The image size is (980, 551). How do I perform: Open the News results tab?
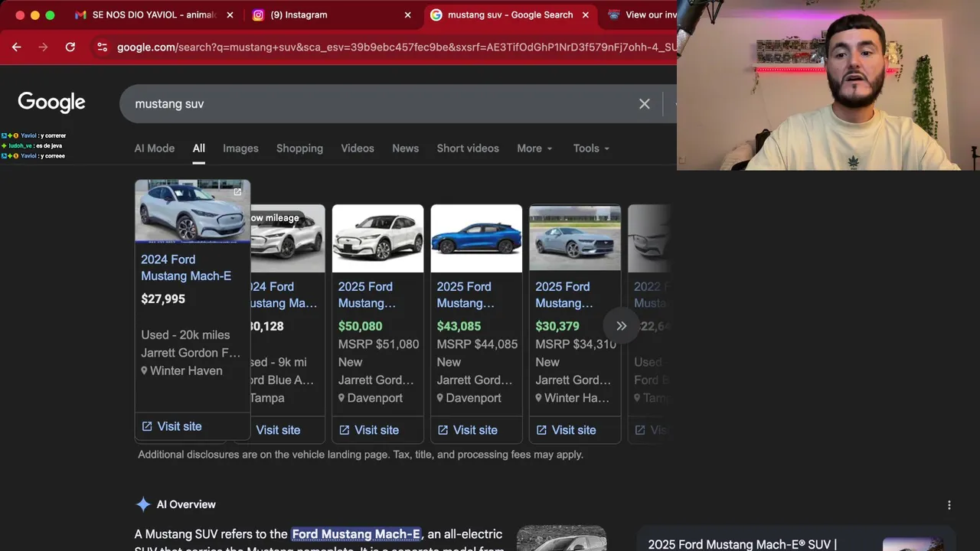405,148
